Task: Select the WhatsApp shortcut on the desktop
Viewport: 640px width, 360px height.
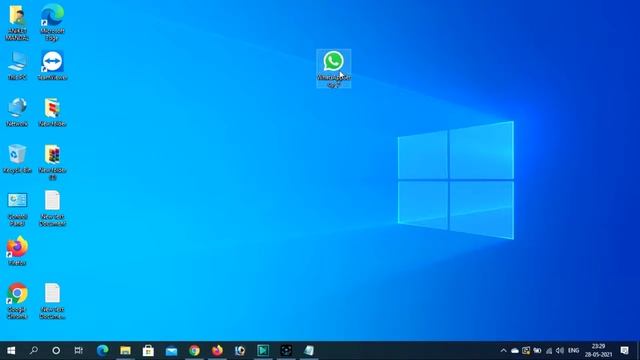Action: (x=333, y=68)
